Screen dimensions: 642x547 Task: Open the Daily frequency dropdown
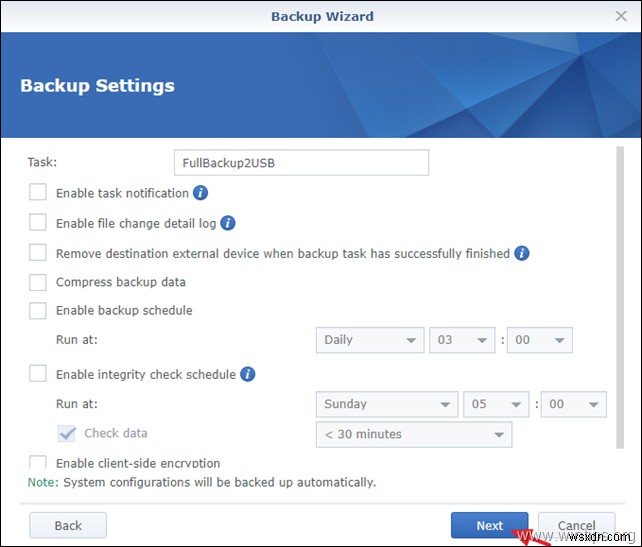[x=370, y=340]
